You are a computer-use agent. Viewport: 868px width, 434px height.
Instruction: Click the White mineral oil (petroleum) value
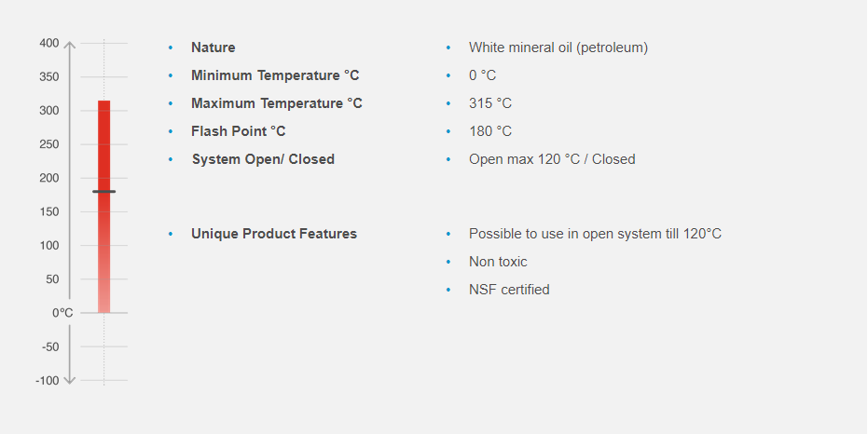[558, 47]
